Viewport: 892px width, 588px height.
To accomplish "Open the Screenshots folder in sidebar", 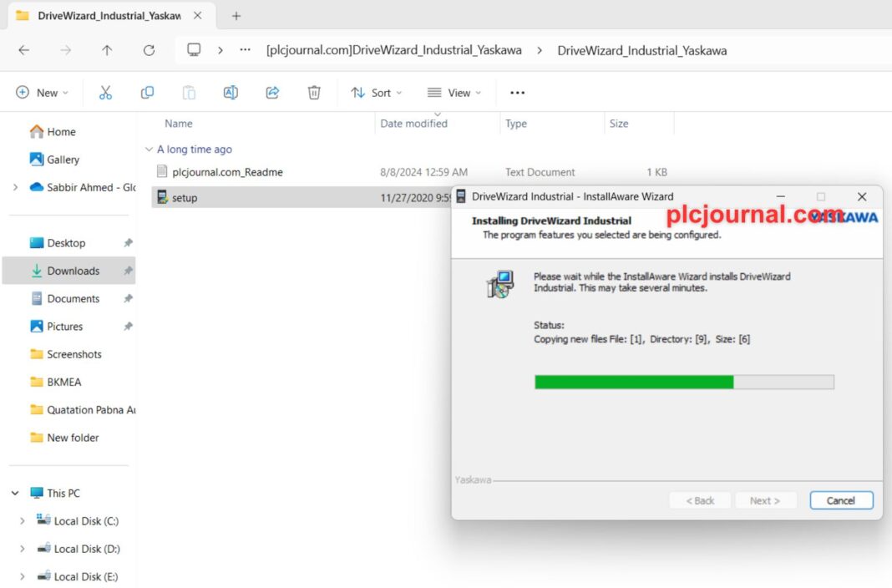I will [74, 354].
